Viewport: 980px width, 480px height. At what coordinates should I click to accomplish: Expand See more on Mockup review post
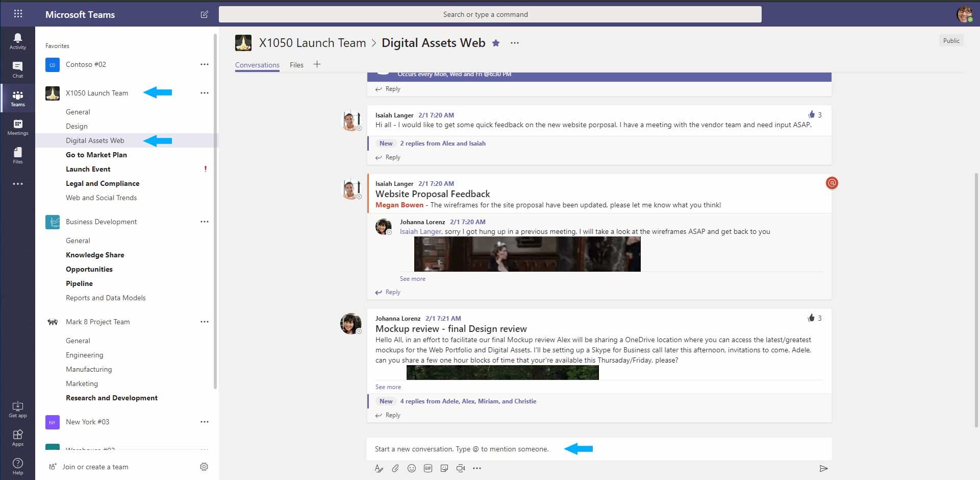(x=388, y=387)
